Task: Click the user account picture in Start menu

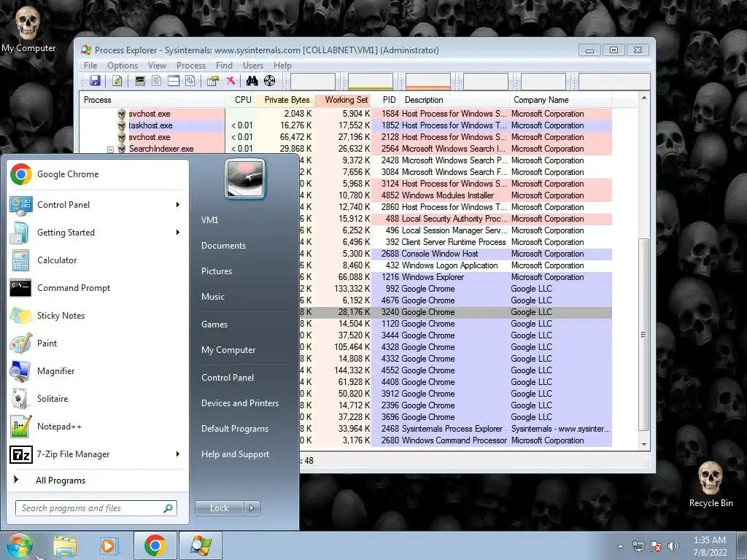Action: click(245, 179)
